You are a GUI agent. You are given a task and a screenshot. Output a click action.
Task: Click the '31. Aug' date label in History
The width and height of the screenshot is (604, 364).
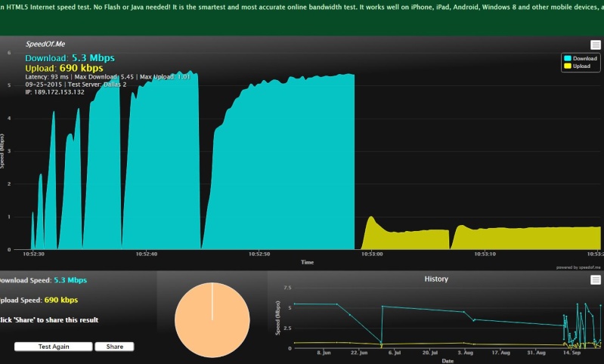pos(536,353)
